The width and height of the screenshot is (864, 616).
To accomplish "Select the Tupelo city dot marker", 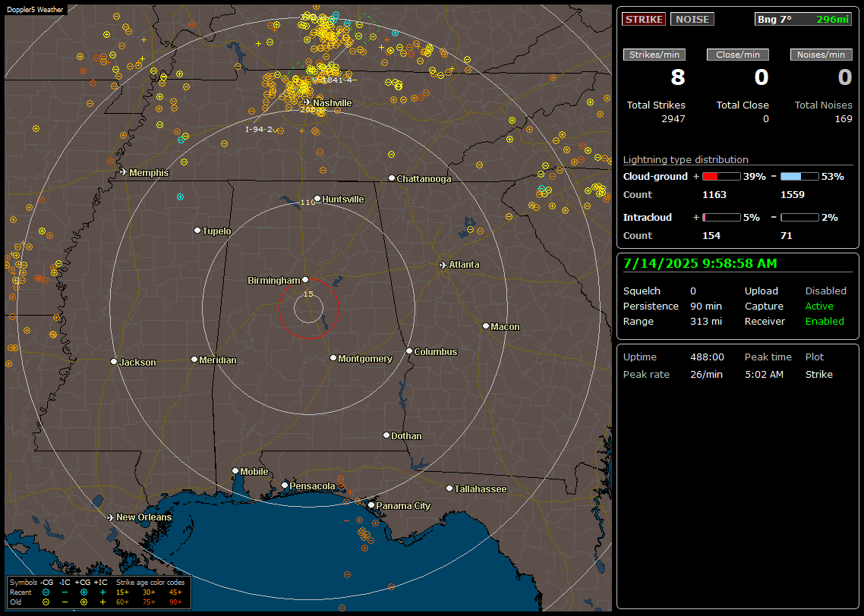I will tap(197, 230).
